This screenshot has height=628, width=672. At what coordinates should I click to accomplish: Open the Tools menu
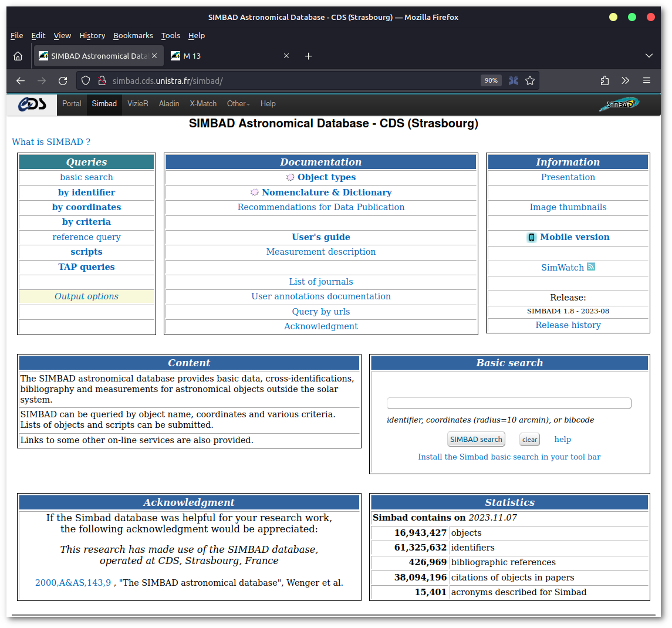(171, 36)
